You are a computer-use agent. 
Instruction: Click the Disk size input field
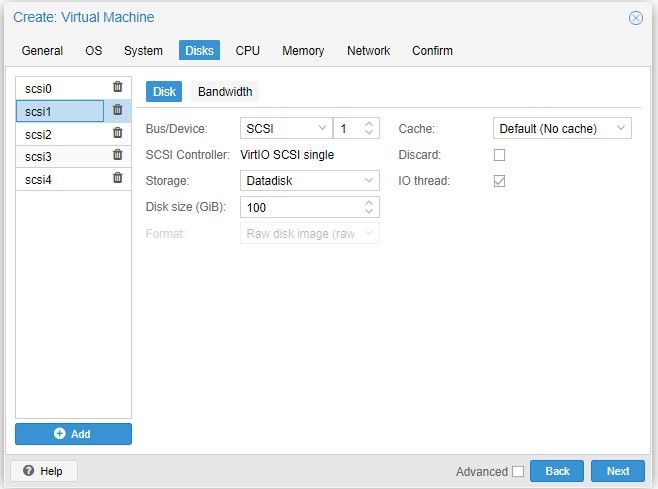300,207
